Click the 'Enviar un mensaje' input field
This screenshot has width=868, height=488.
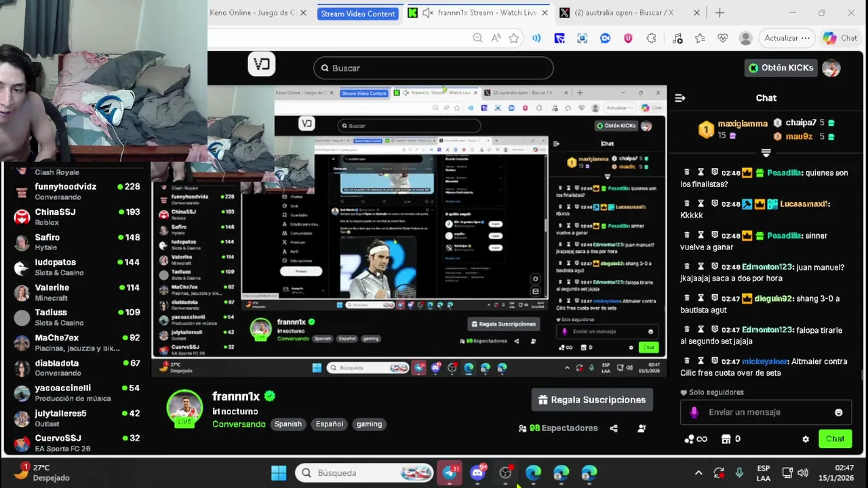[766, 412]
